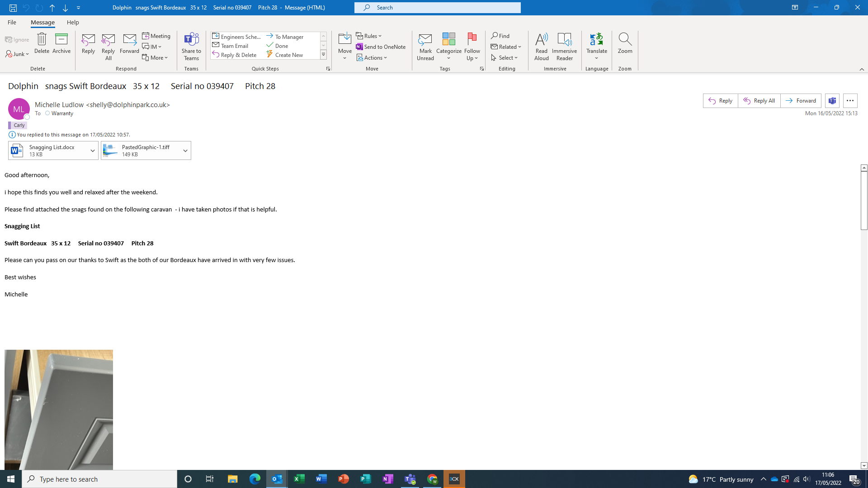Expand the Snagging List.docx attachment dropdown
868x488 pixels.
coord(92,151)
